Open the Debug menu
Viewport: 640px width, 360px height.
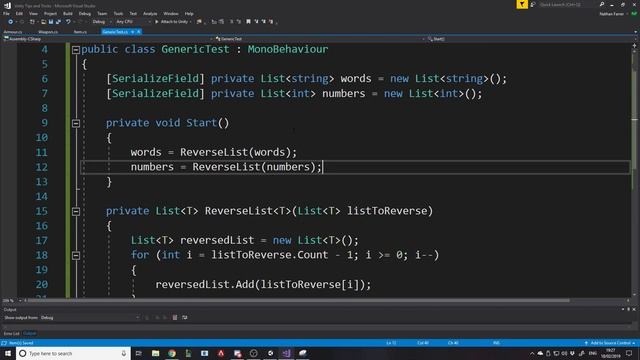click(85, 13)
